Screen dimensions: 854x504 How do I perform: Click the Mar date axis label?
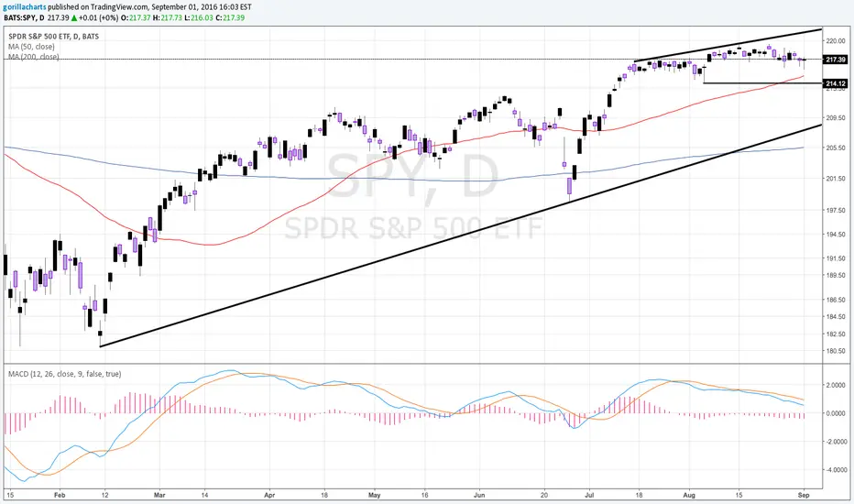point(159,495)
